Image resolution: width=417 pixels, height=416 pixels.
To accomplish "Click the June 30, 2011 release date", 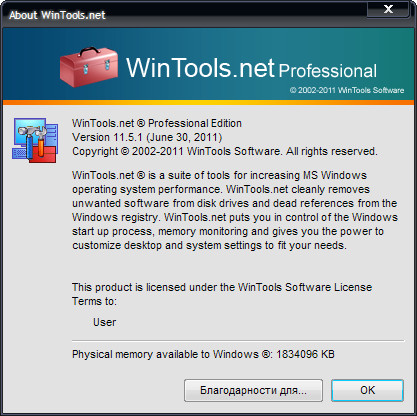I will (x=184, y=137).
